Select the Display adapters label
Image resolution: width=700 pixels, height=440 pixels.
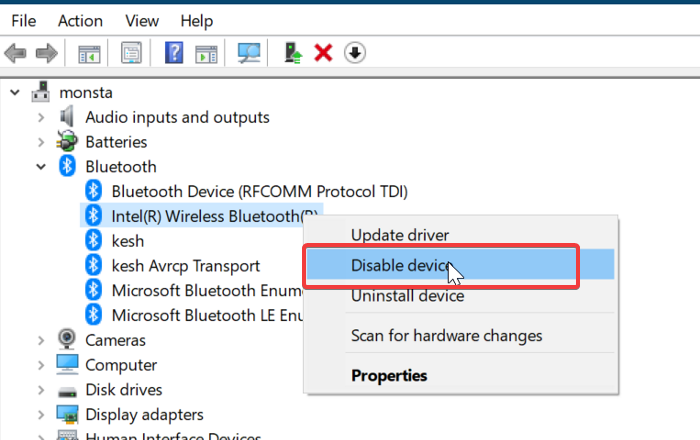coord(144,415)
